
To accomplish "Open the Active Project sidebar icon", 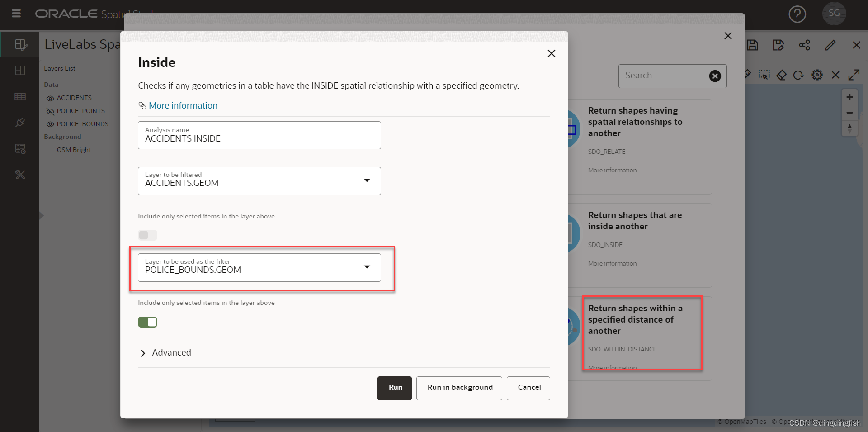I will tap(20, 44).
